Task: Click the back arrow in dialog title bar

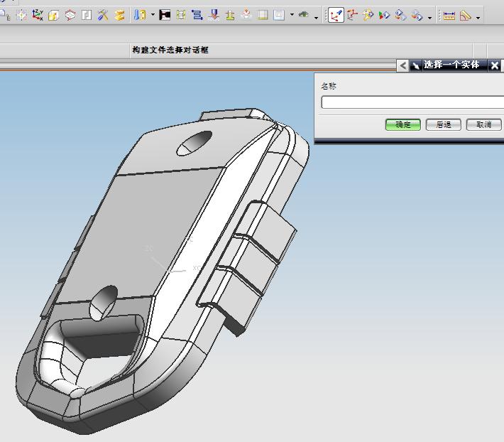Action: 402,65
